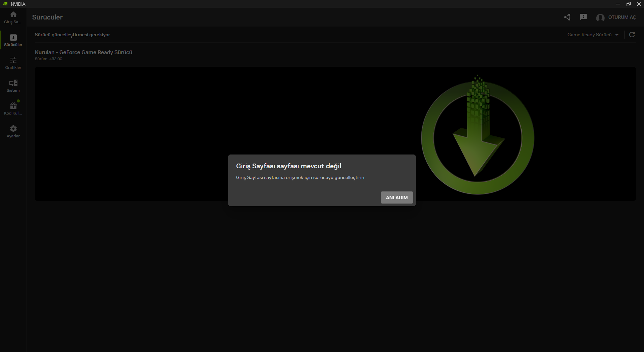This screenshot has height=352, width=644.
Task: Minimize the NVIDIA window
Action: pyautogui.click(x=618, y=4)
